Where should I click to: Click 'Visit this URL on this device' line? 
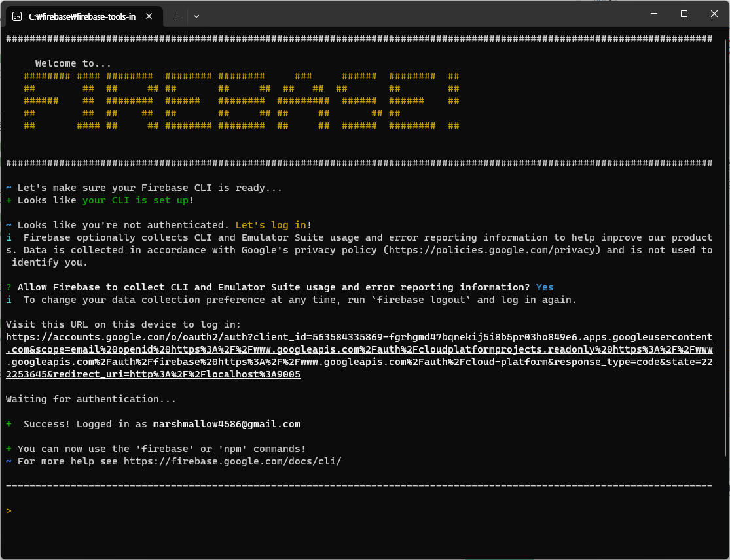[x=123, y=324]
